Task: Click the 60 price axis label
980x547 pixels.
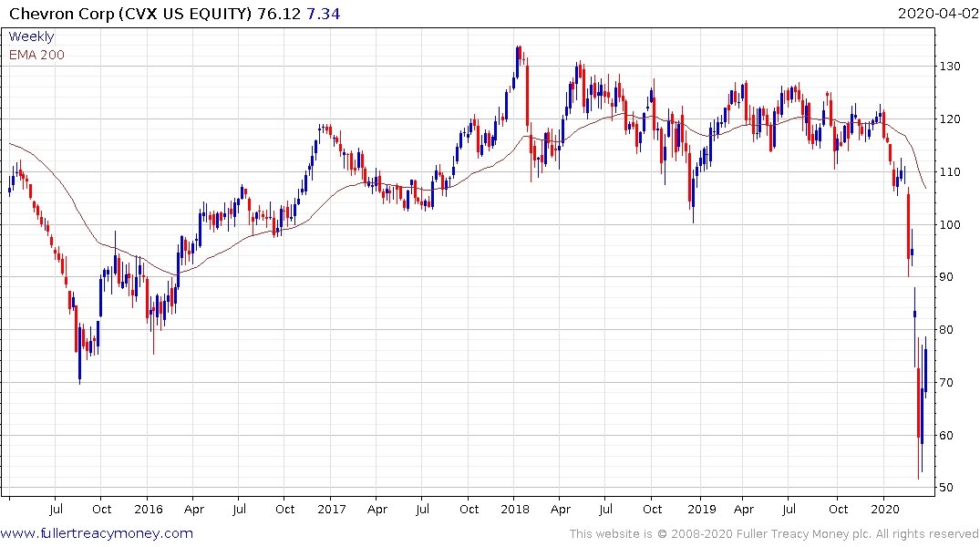Action: coord(946,435)
